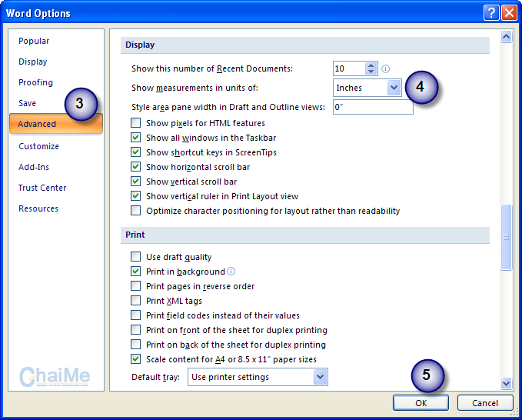Toggle Print pages in reverse order
Screen dimensions: 522x420
coord(136,286)
